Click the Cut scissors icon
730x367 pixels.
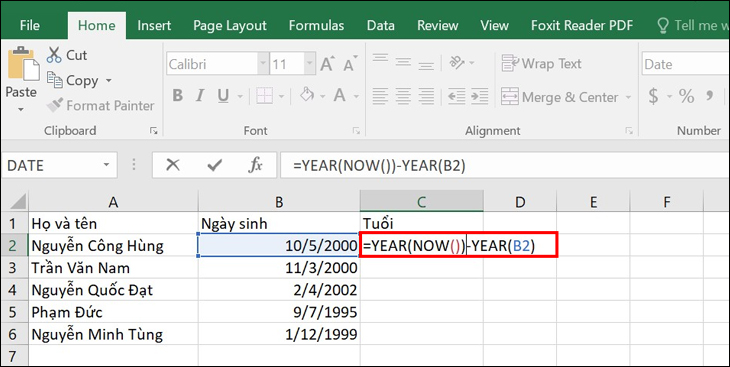[54, 55]
